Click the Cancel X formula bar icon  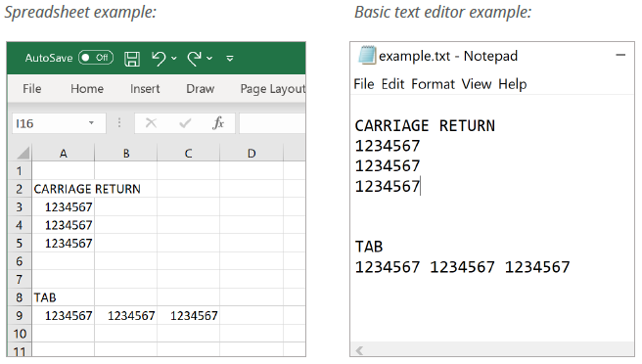[x=151, y=123]
